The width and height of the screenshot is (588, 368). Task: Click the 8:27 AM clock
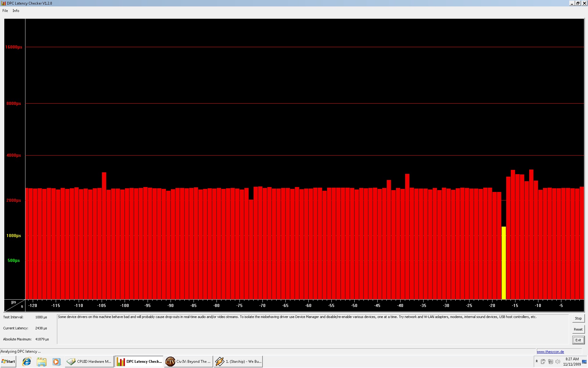[572, 359]
